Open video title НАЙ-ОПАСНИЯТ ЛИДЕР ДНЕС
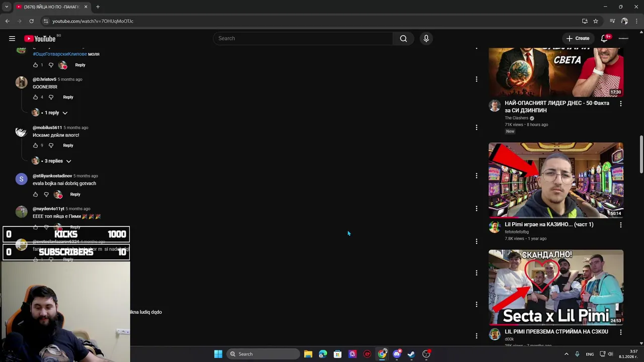The image size is (644, 362). (x=557, y=107)
